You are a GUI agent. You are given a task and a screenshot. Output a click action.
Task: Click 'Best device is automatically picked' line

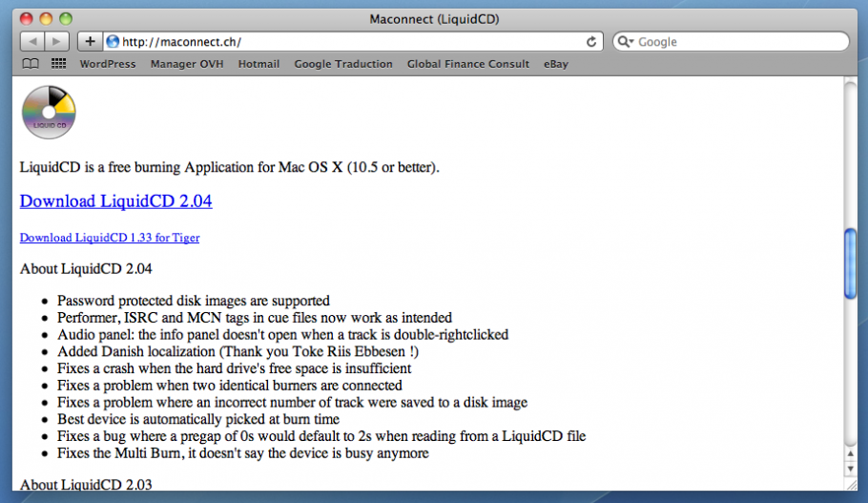198,419
